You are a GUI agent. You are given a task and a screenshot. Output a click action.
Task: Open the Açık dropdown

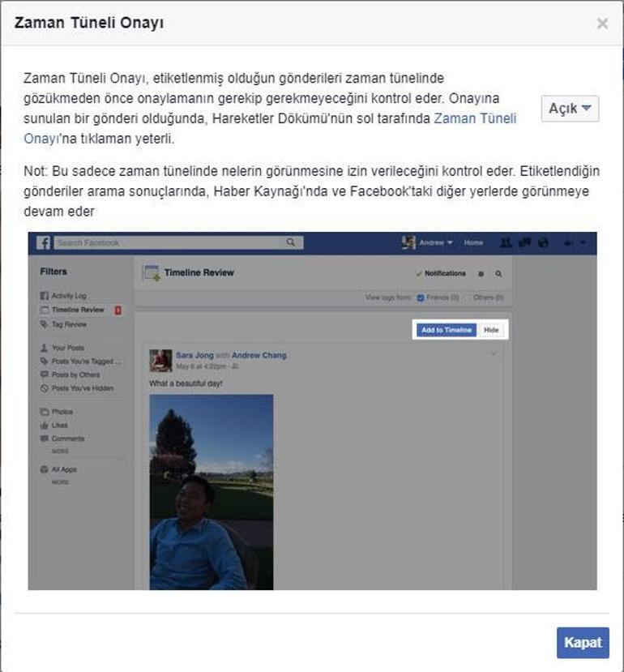(x=570, y=109)
